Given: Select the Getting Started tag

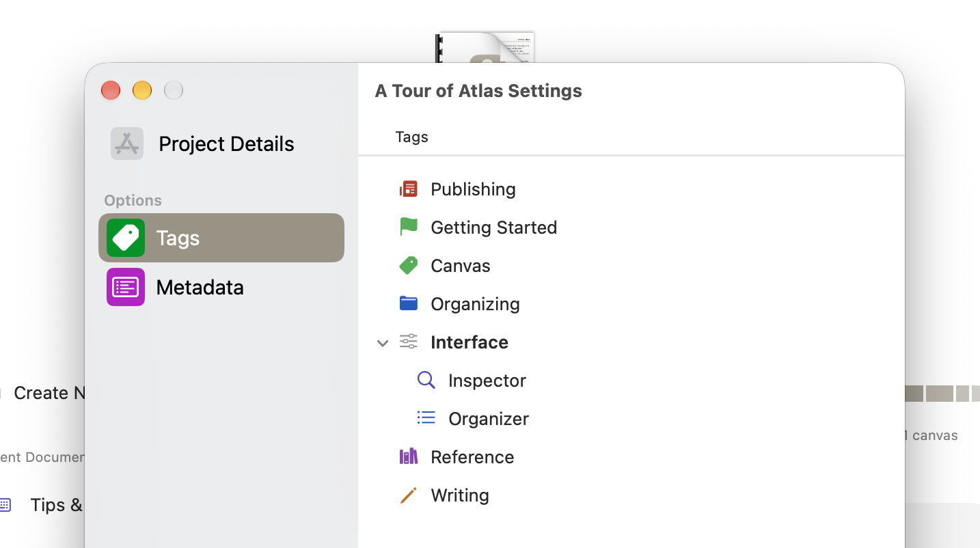Looking at the screenshot, I should [x=494, y=227].
